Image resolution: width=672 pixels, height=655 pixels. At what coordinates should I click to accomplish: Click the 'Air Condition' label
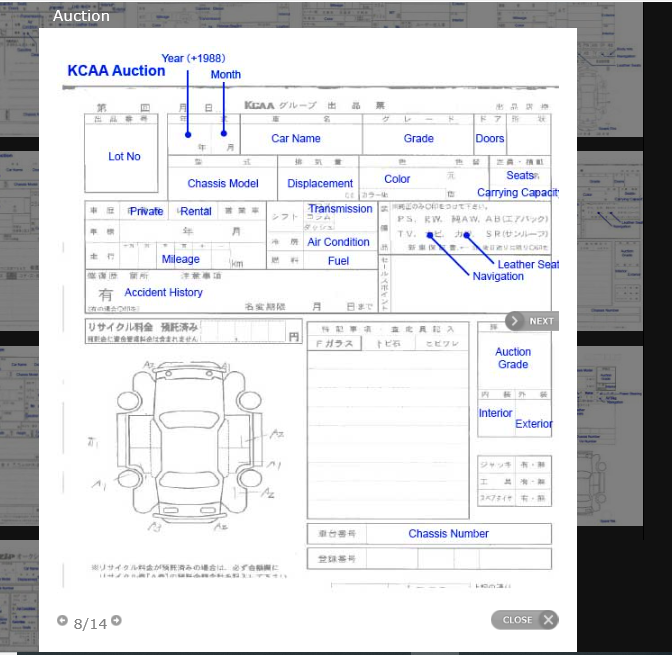coord(338,242)
